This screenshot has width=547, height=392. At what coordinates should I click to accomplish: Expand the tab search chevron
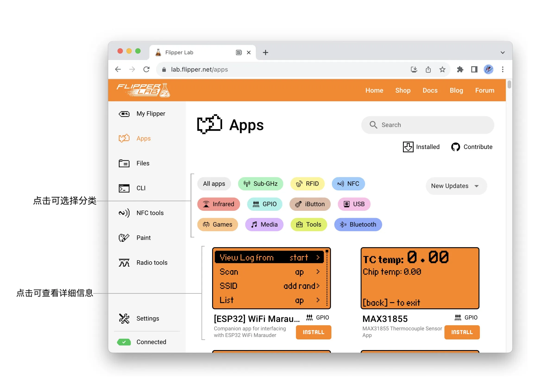503,52
